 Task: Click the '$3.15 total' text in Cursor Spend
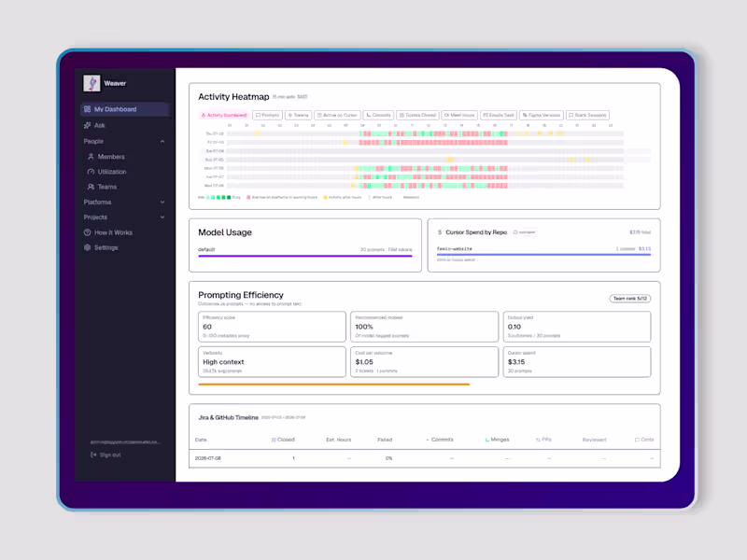(640, 232)
